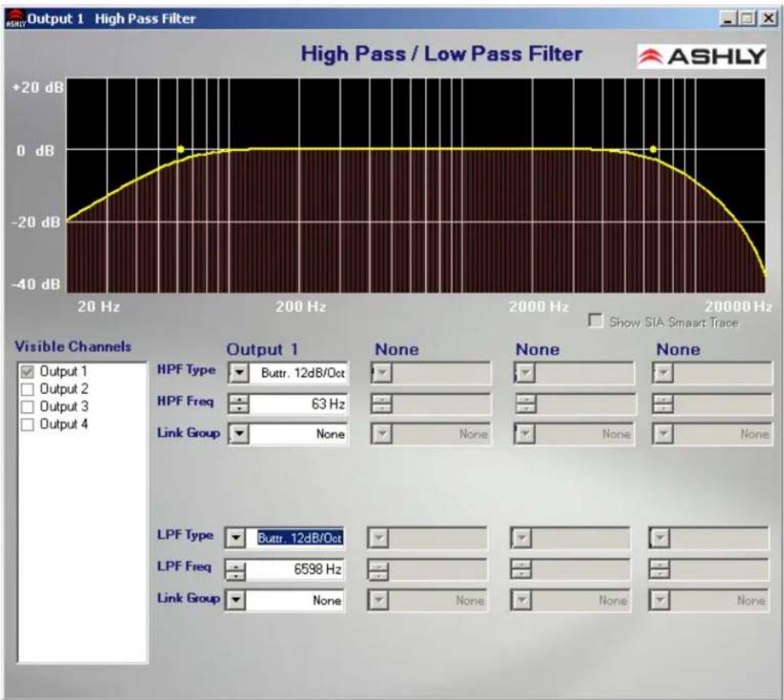
Task: Click the ASHLY logo
Action: pyautogui.click(x=701, y=56)
